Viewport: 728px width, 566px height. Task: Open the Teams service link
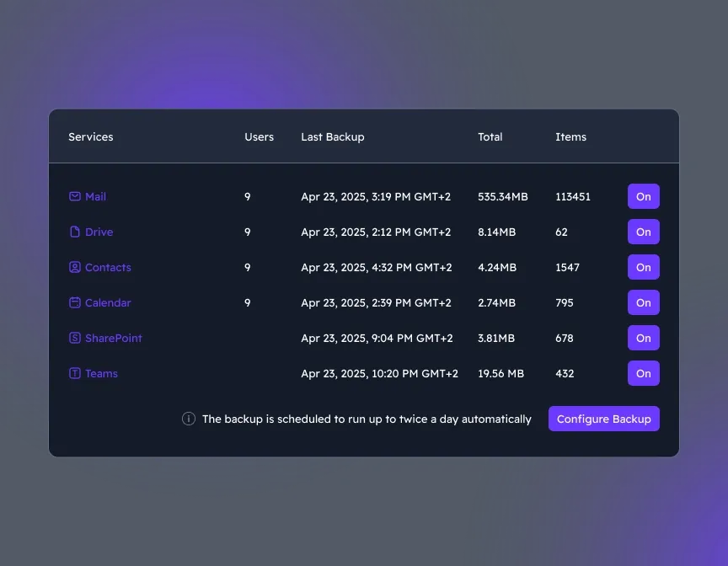(101, 373)
